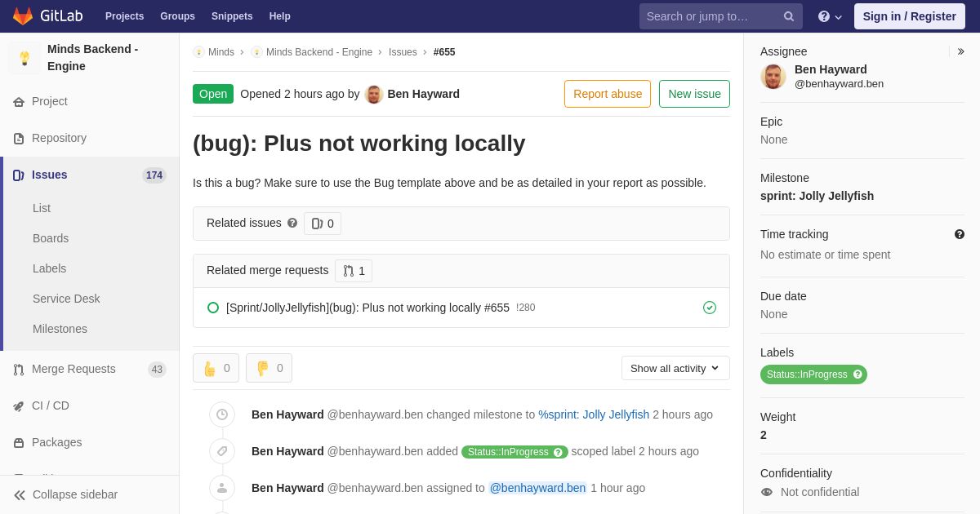The width and height of the screenshot is (980, 514).
Task: Open the Help link in top bar
Action: click(x=280, y=16)
